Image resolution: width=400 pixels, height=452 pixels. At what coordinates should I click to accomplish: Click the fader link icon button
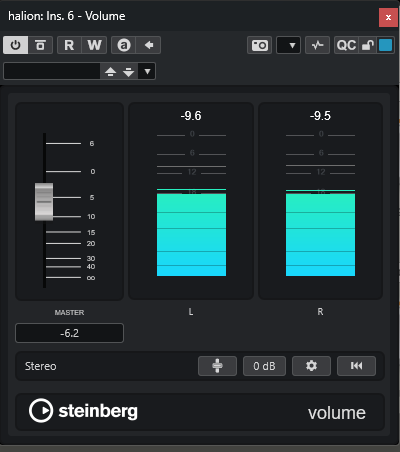point(217,366)
